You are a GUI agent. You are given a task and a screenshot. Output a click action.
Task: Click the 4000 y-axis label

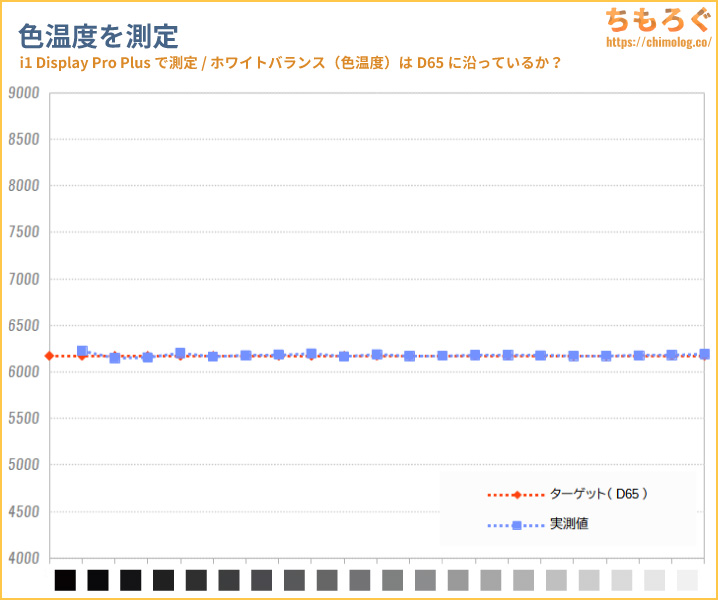pos(24,558)
